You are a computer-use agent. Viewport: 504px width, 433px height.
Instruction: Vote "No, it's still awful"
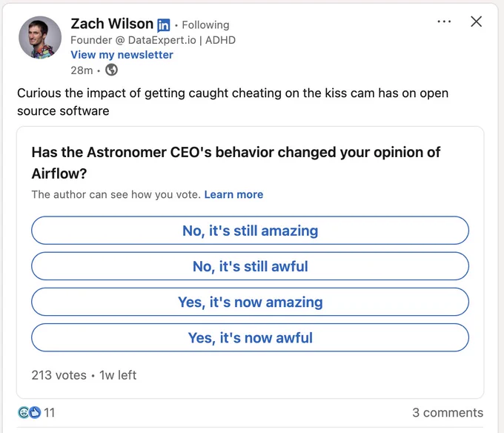point(250,266)
